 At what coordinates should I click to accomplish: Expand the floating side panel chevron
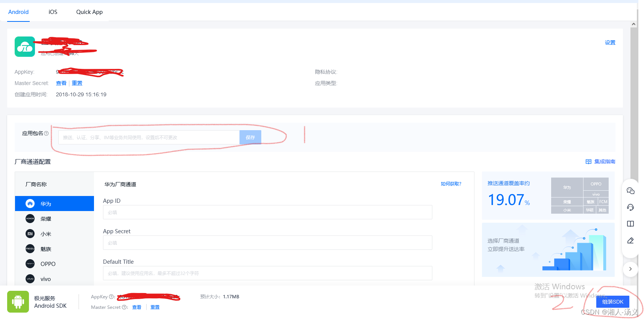coord(630,269)
